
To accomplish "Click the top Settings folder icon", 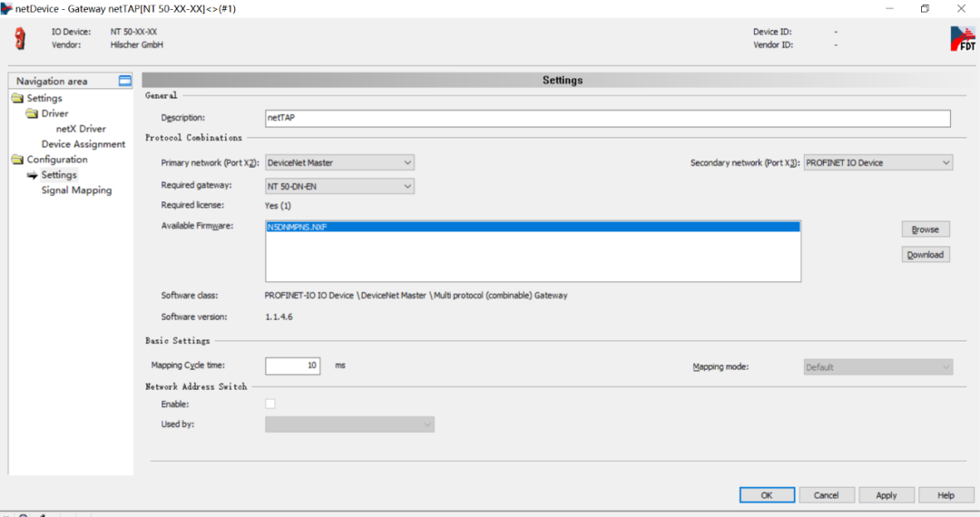I will point(18,98).
